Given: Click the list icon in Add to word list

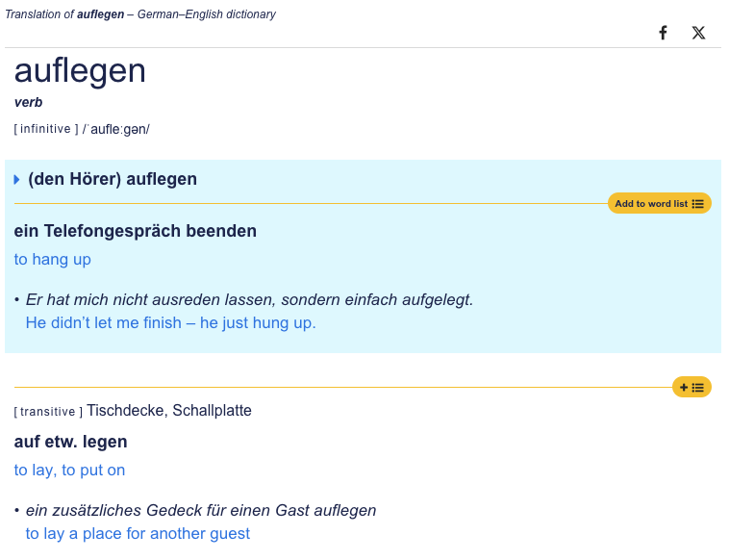Looking at the screenshot, I should point(698,204).
